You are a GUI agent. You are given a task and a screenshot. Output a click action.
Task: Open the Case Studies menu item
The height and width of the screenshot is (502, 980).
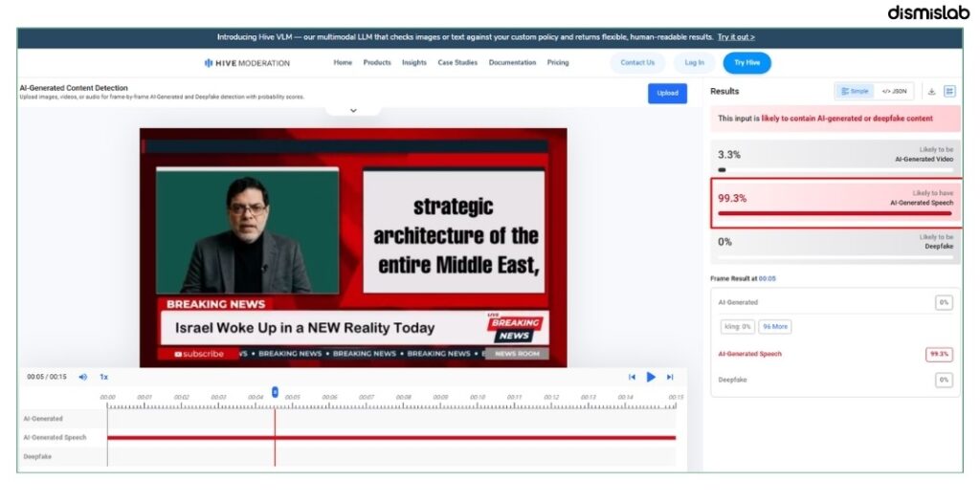pos(457,62)
